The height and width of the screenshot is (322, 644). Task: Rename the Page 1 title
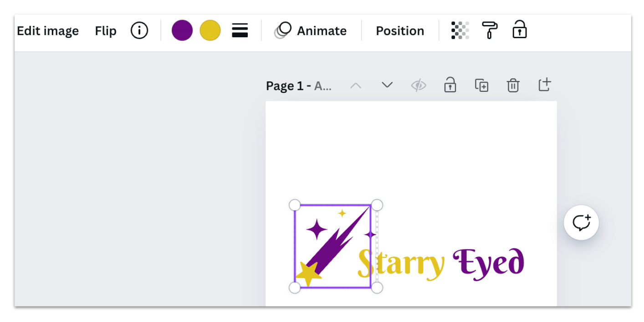pos(299,86)
